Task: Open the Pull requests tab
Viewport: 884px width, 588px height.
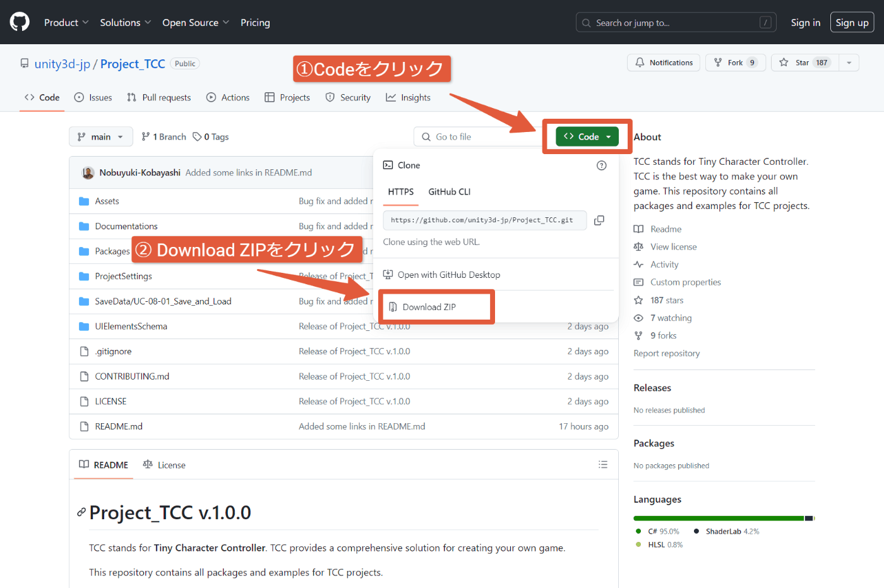Action: coord(159,97)
